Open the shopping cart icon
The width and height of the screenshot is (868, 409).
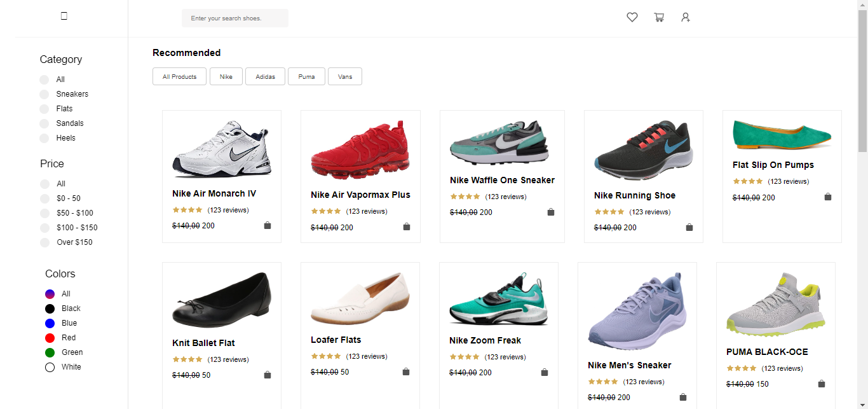coord(659,18)
